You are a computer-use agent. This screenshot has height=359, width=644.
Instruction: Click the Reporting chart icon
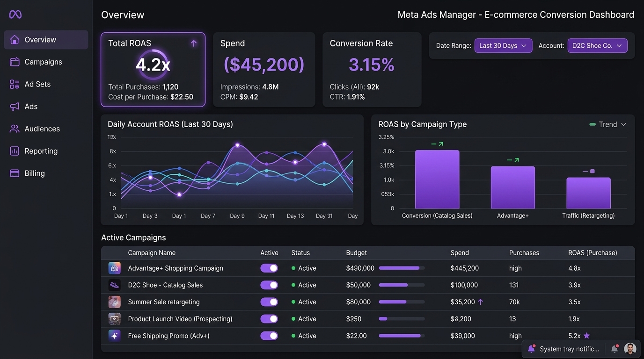tap(15, 151)
